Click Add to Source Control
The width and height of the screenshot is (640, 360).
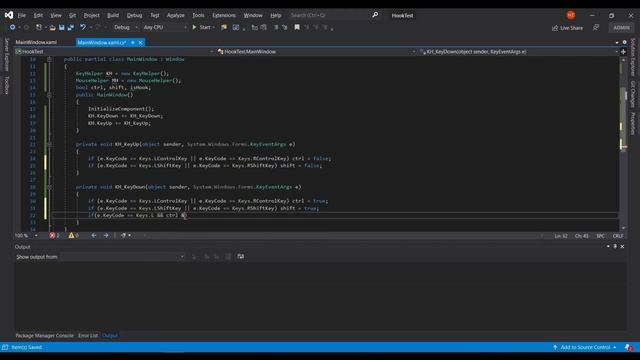(585, 347)
